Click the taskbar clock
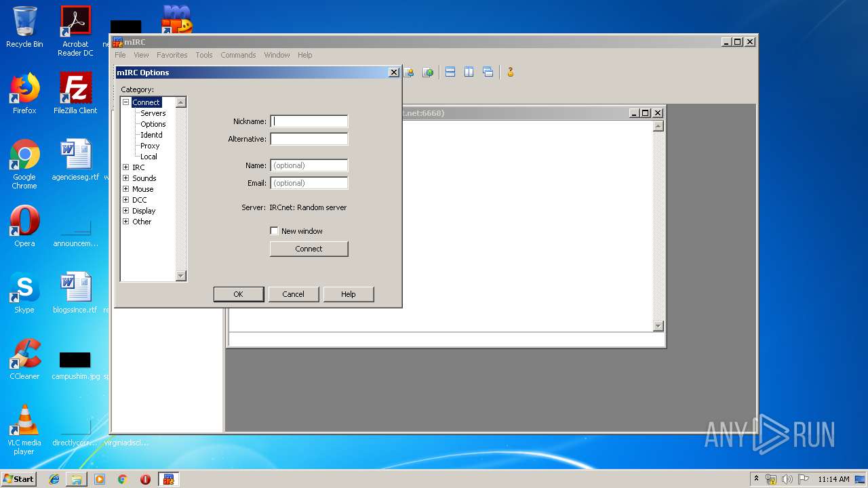 tap(833, 479)
